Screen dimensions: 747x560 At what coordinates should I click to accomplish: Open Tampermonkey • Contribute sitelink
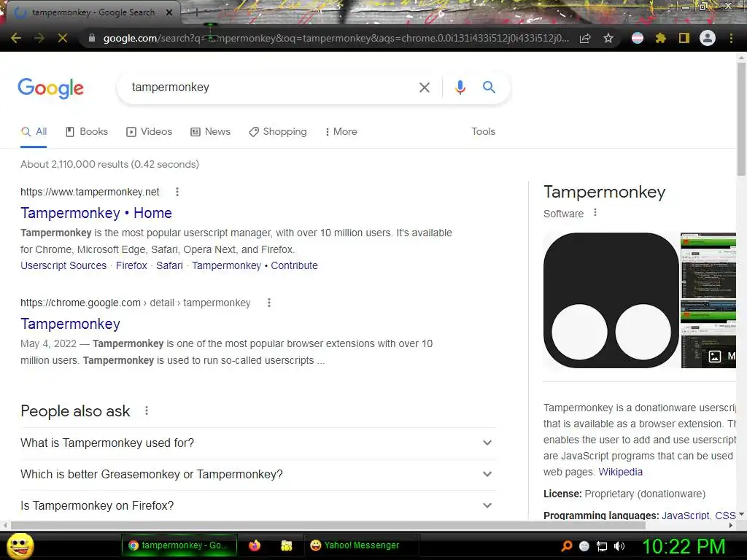[x=255, y=265]
